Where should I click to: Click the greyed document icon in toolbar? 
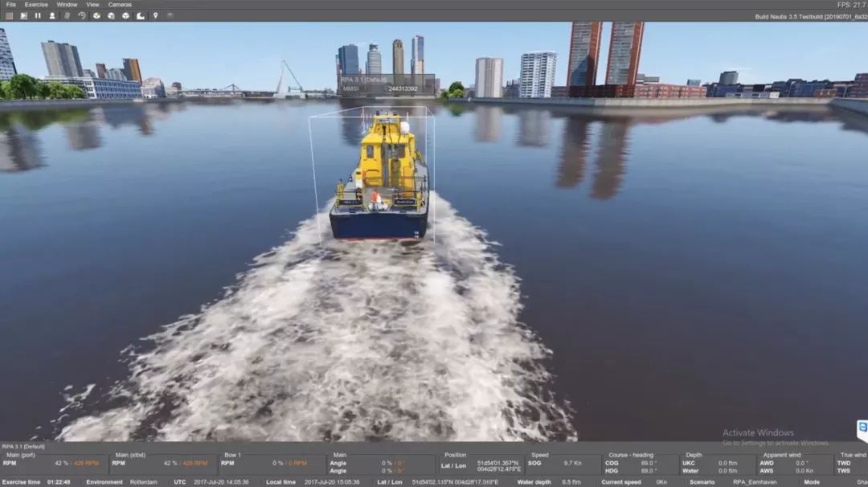coord(67,15)
